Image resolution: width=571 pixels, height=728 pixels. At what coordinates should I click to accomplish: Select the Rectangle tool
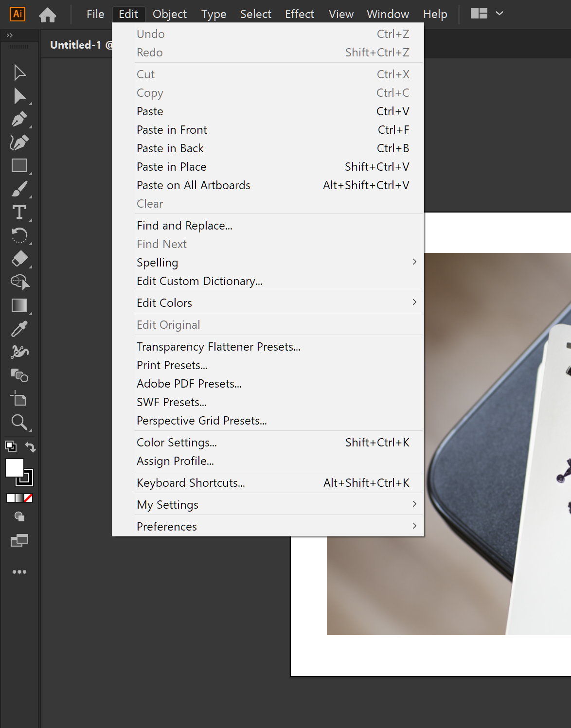19,166
